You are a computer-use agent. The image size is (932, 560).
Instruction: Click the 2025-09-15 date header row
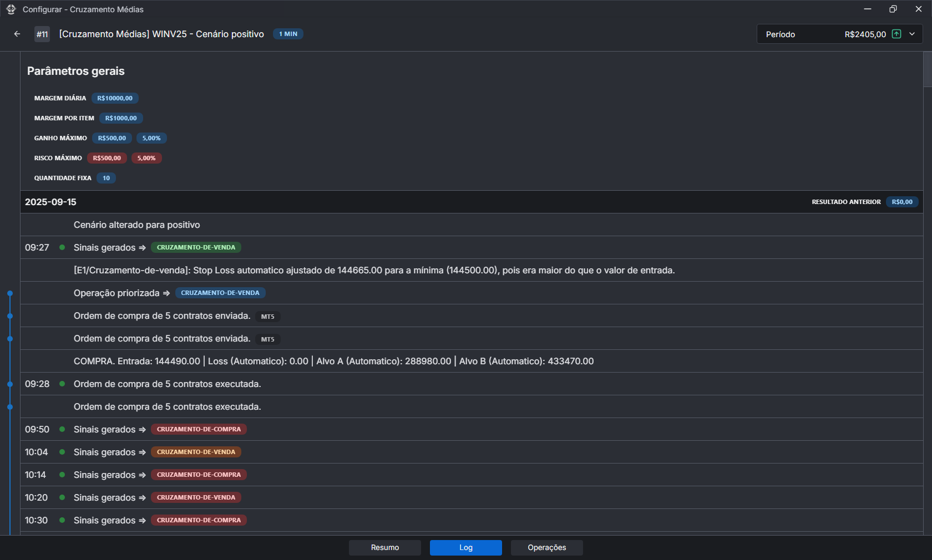coord(388,202)
